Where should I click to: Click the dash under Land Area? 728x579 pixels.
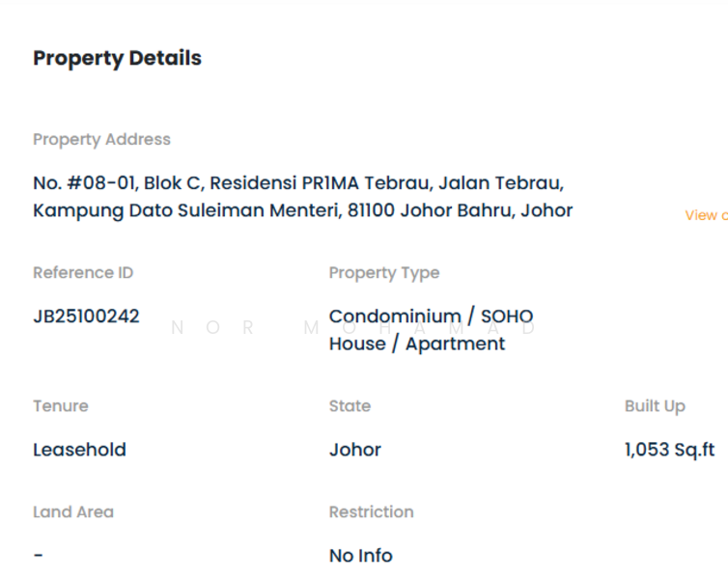coord(38,556)
